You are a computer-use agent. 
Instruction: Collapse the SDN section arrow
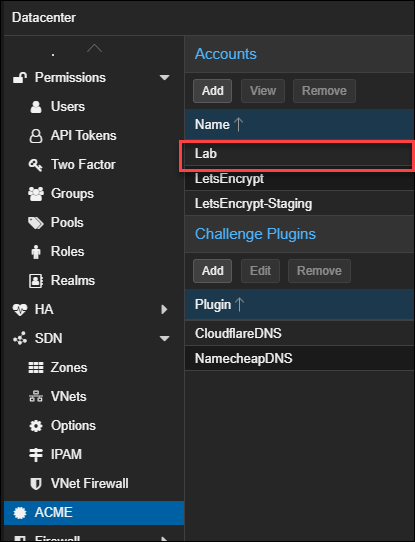pos(164,338)
